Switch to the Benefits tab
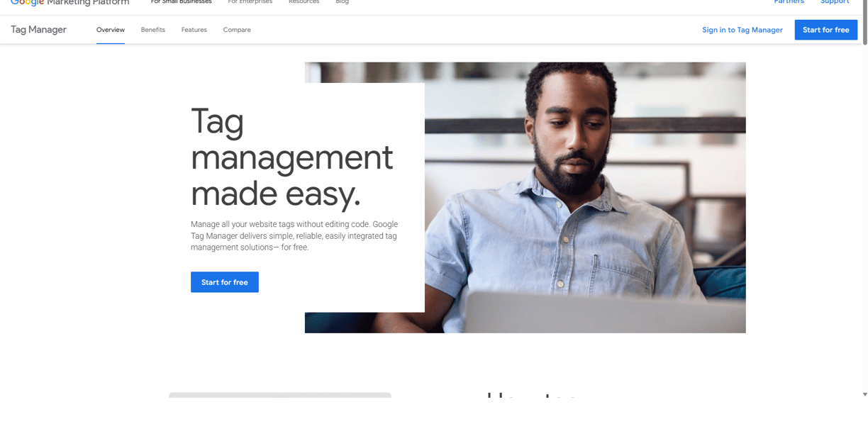Viewport: 868px width, 424px height. pyautogui.click(x=153, y=30)
